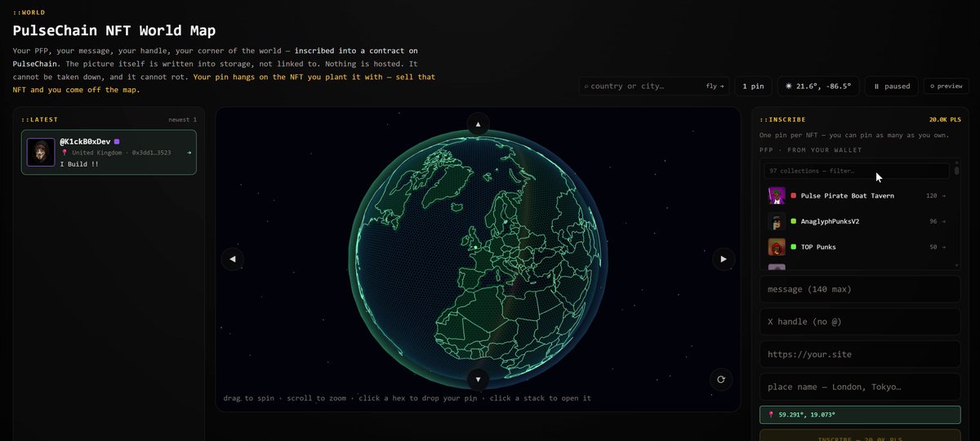Image resolution: width=980 pixels, height=441 pixels.
Task: Click the sun coordinates 21.6°, -86.5° button
Action: point(817,86)
